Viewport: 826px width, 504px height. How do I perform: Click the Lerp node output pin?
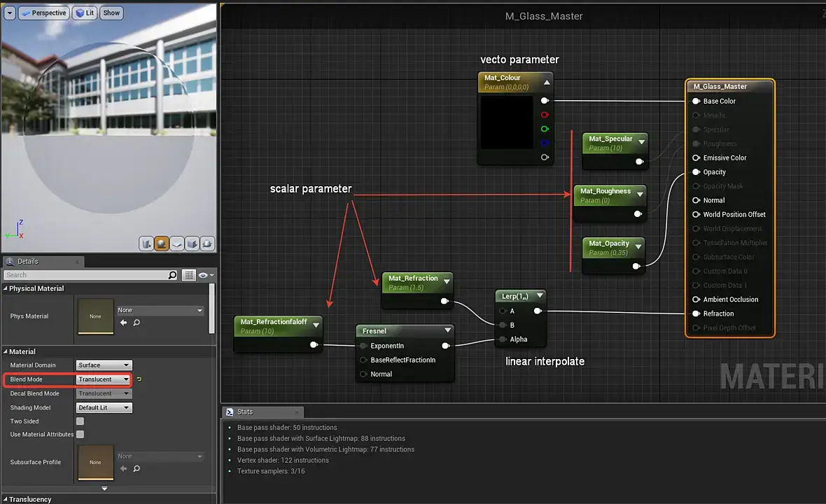coord(538,311)
